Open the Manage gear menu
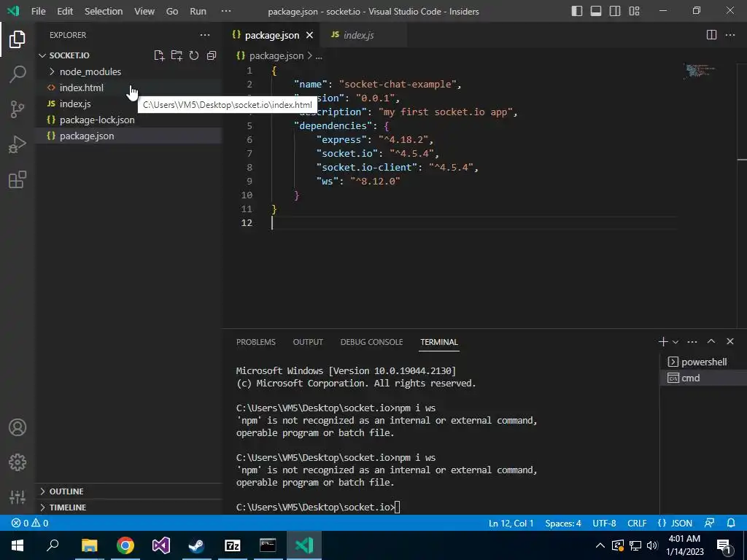747x560 pixels. pos(18,462)
